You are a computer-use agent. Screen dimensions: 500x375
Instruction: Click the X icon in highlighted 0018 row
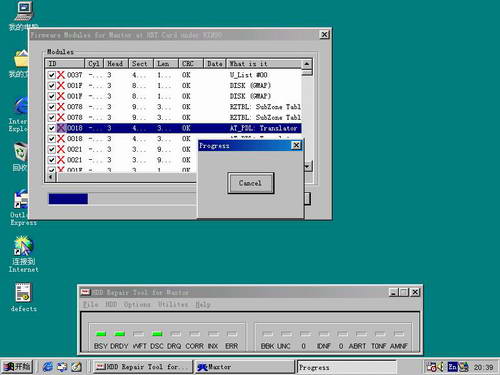click(x=61, y=128)
